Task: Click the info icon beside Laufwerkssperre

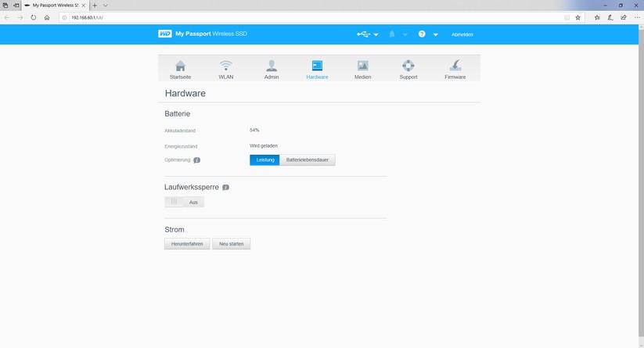Action: (x=225, y=187)
